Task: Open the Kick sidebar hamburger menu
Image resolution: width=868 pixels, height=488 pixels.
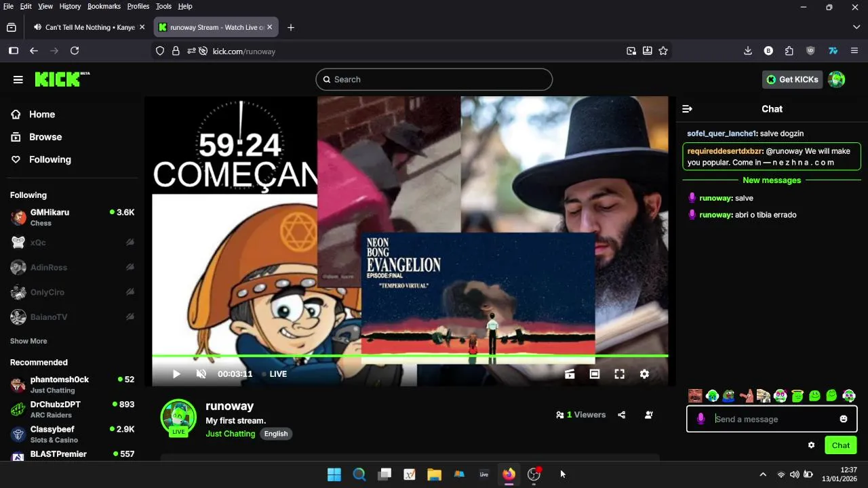Action: [x=18, y=79]
